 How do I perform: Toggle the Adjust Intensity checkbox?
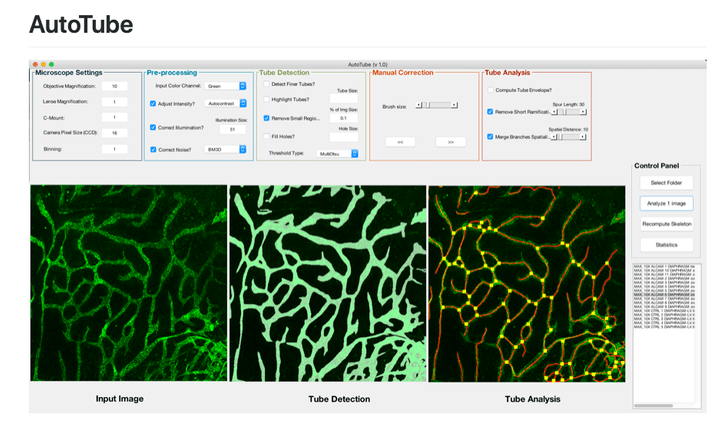[x=153, y=104]
